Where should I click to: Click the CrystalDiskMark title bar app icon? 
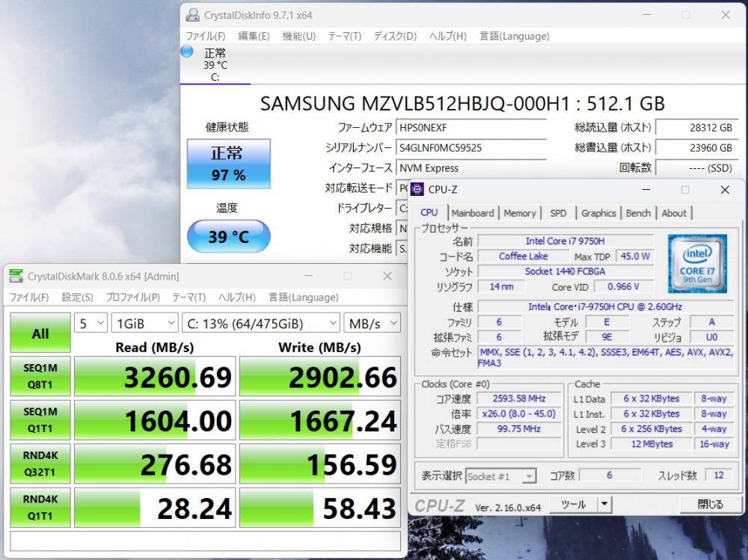(x=16, y=277)
